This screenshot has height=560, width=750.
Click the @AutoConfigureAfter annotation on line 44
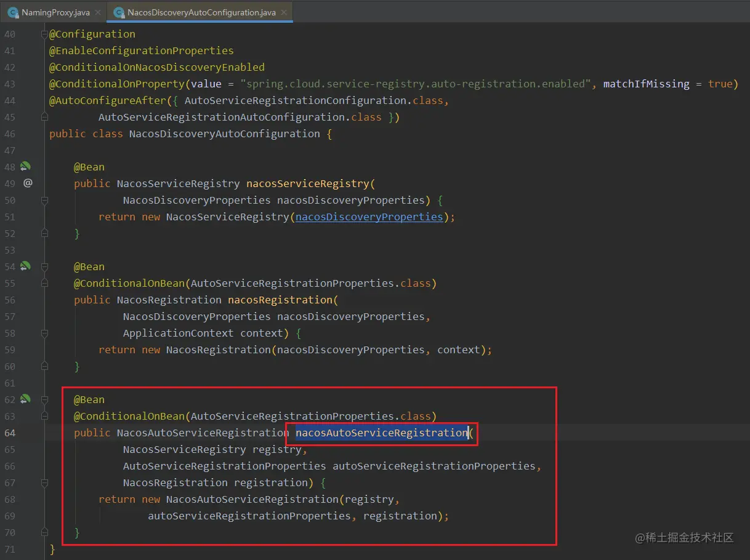coord(108,100)
